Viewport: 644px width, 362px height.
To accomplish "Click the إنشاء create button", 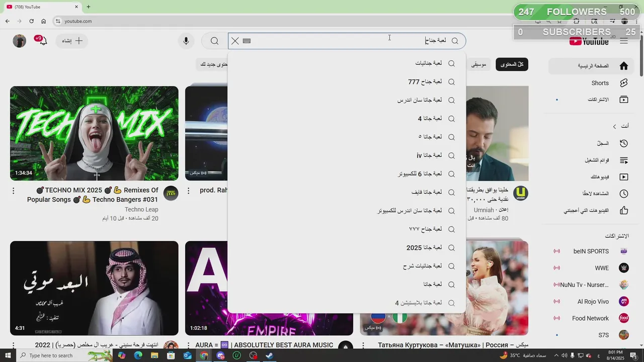I will point(72,41).
